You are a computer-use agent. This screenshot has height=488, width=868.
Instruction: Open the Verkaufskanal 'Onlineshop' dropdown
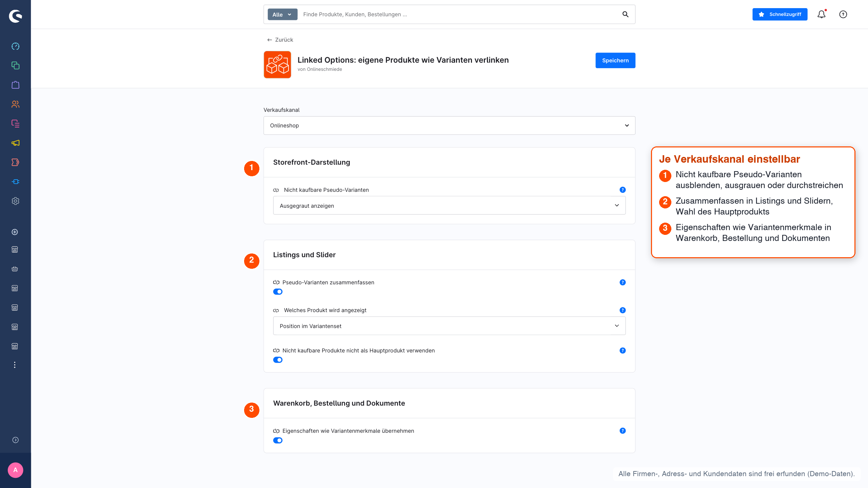tap(449, 125)
